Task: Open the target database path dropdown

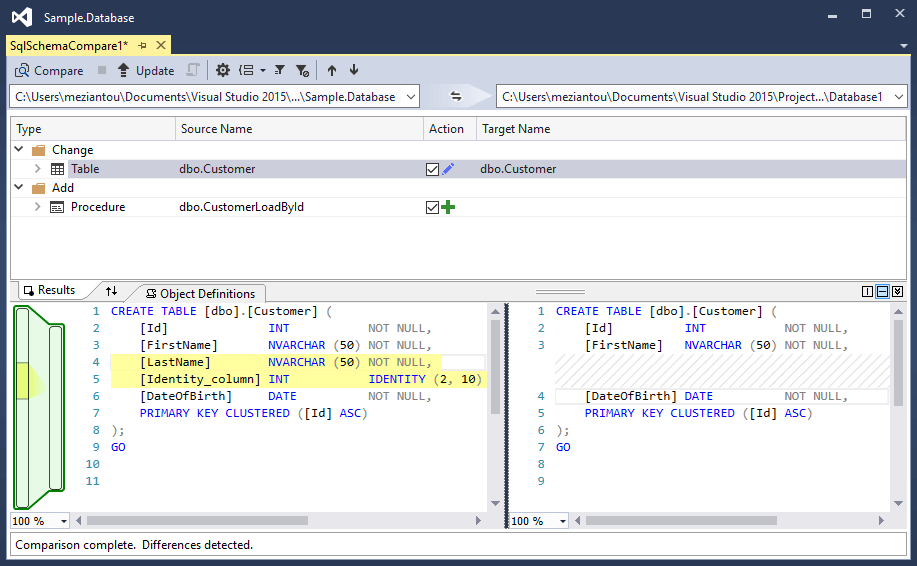Action: coord(897,97)
